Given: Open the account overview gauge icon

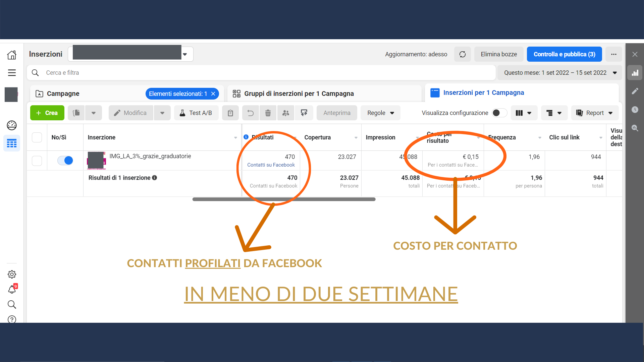Looking at the screenshot, I should [x=12, y=125].
